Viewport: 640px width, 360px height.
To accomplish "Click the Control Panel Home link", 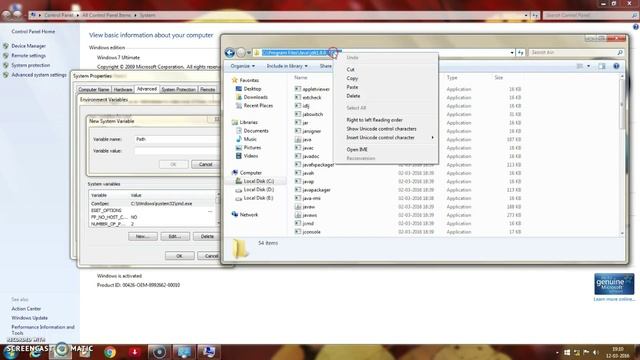I will pyautogui.click(x=33, y=31).
